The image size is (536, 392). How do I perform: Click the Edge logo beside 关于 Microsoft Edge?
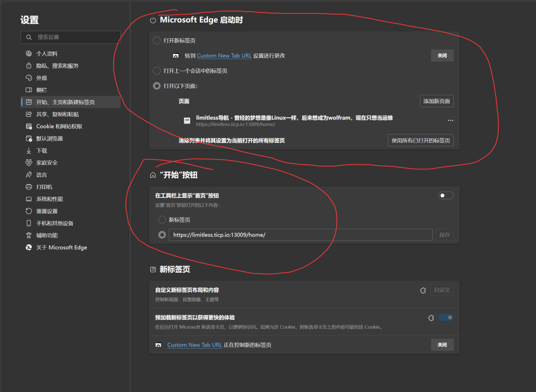coord(29,248)
